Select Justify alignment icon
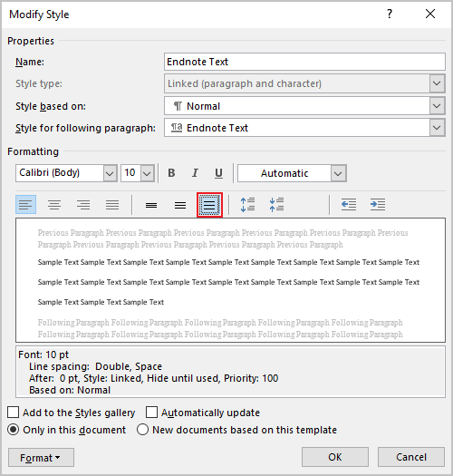 (x=112, y=205)
